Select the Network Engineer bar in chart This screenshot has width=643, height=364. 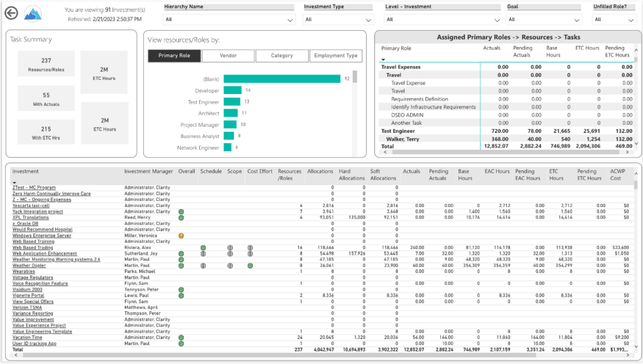pyautogui.click(x=227, y=147)
